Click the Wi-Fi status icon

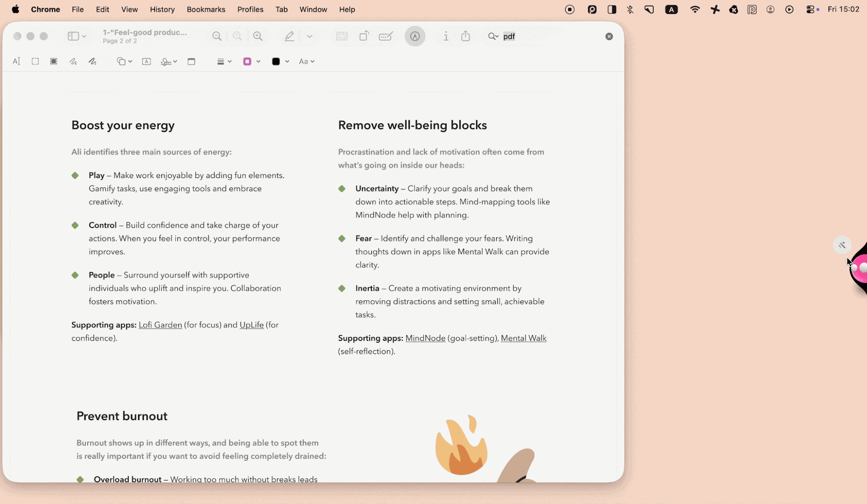(695, 10)
